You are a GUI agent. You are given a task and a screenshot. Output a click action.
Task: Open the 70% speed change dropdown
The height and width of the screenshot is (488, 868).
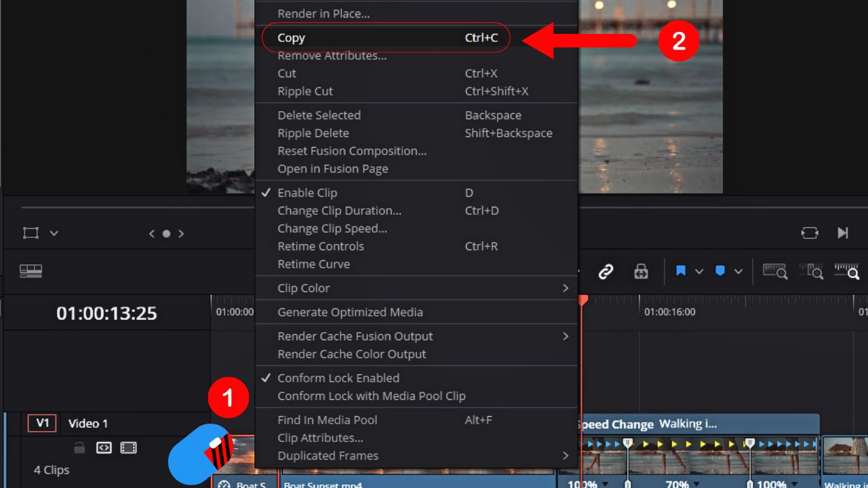[694, 484]
